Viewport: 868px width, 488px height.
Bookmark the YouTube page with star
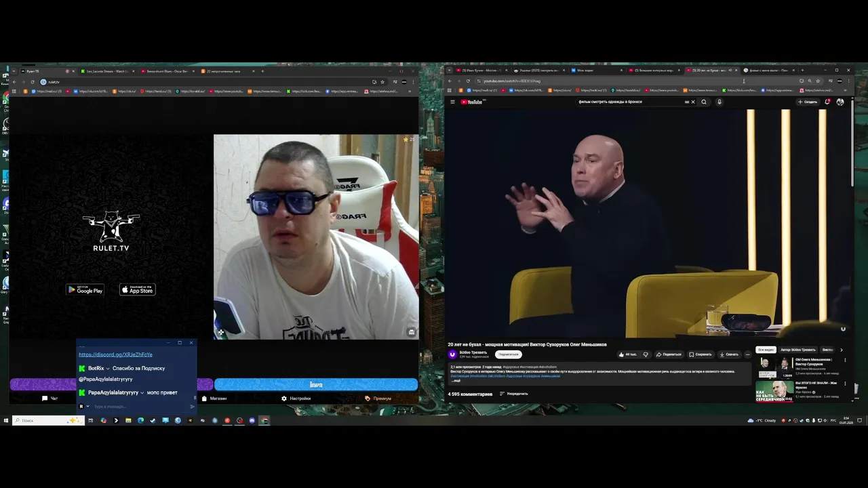pyautogui.click(x=818, y=81)
